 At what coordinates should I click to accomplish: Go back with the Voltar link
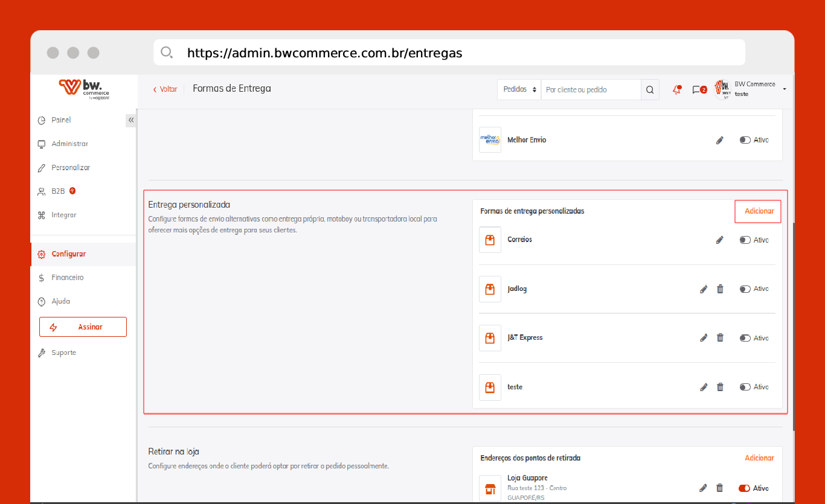coord(165,89)
